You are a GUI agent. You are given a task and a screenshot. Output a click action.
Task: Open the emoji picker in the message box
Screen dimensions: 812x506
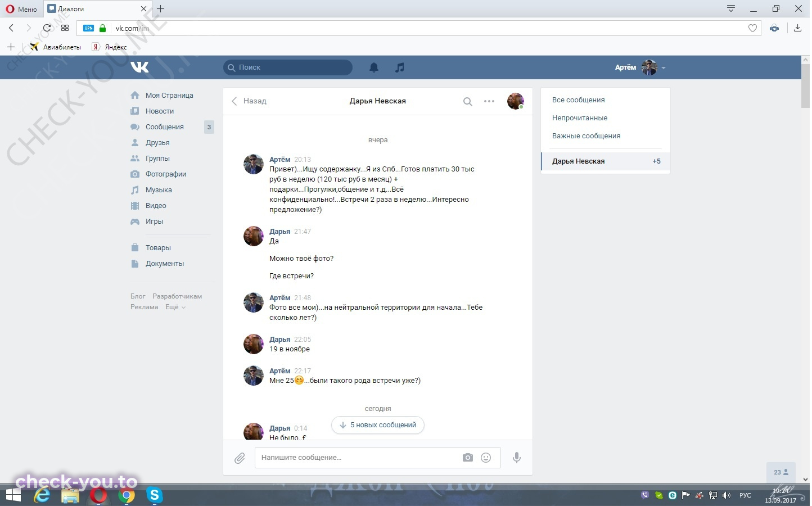pyautogui.click(x=486, y=458)
